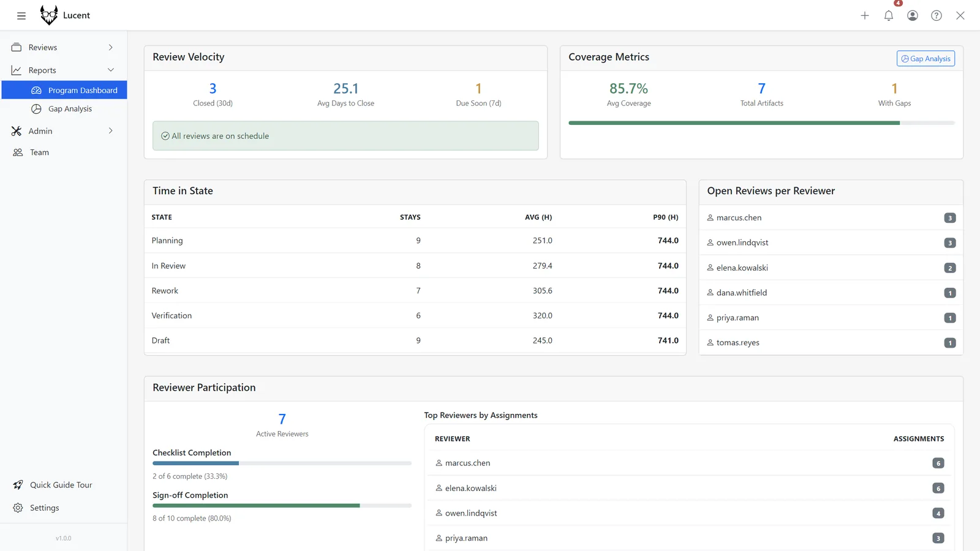Open the help question mark icon

[x=937, y=16]
